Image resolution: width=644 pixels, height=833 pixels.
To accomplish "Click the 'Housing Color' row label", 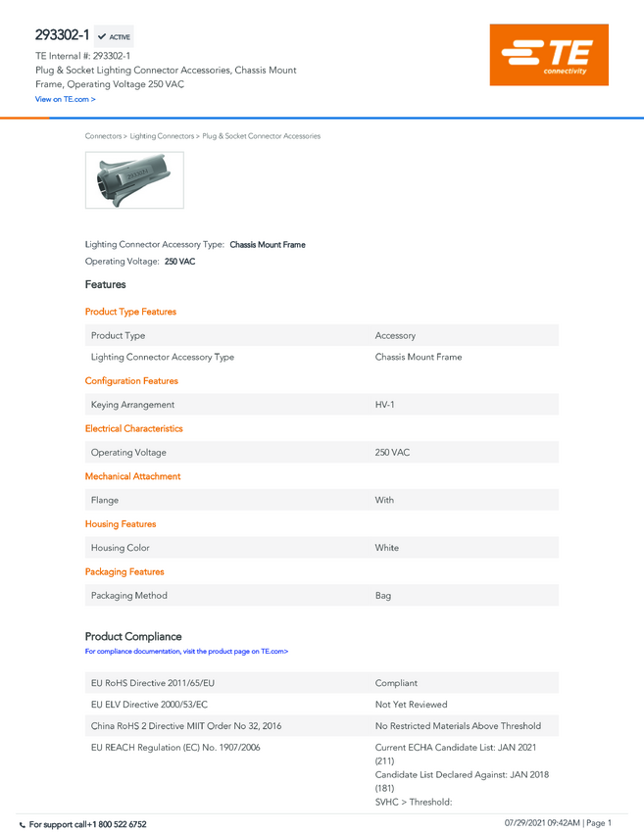I will [x=121, y=548].
